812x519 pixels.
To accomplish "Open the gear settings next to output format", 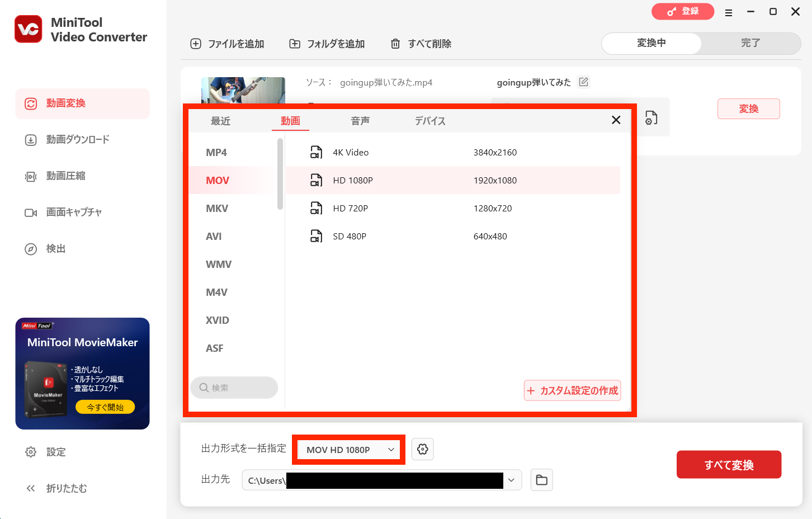I will click(x=423, y=449).
